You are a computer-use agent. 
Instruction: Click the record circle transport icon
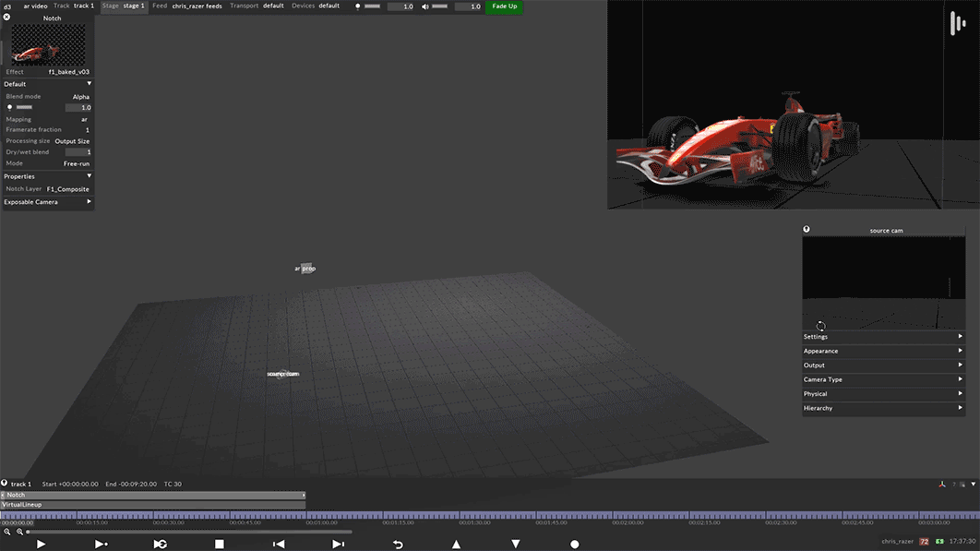coord(575,545)
